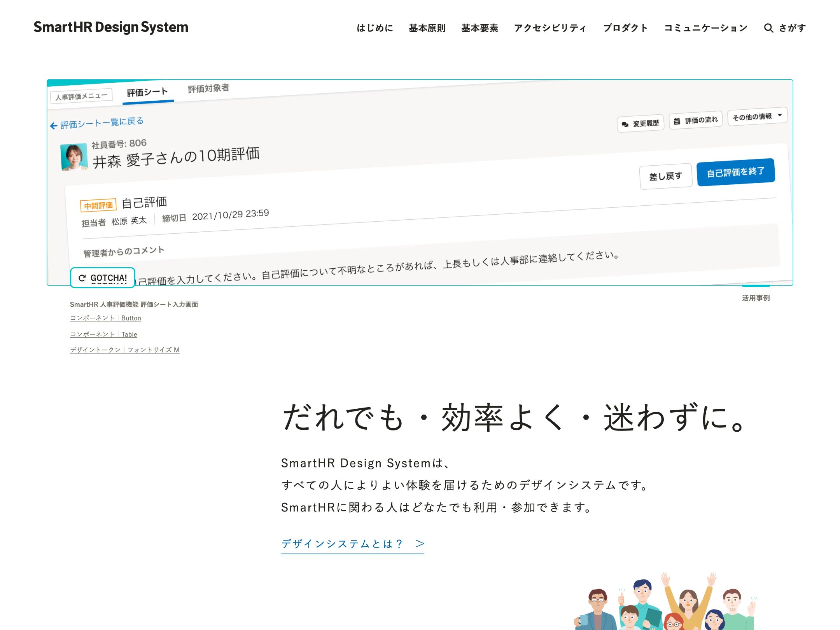
Task: Click the 中間評価 orange label
Action: (98, 205)
